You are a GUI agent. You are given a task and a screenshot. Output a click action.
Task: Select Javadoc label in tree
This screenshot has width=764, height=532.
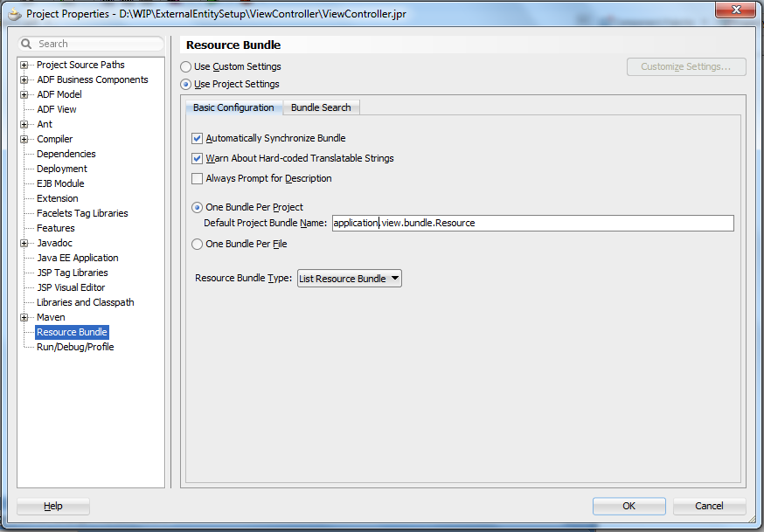54,243
